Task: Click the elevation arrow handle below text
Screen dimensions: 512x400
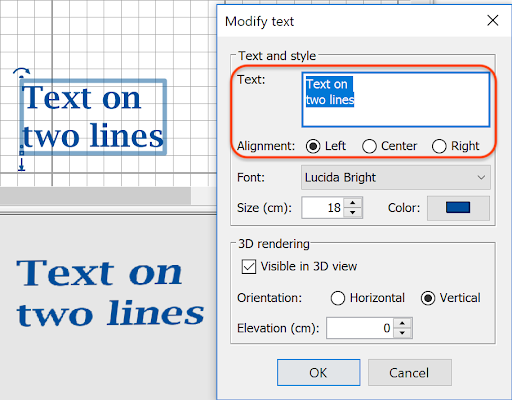Action: pos(22,164)
